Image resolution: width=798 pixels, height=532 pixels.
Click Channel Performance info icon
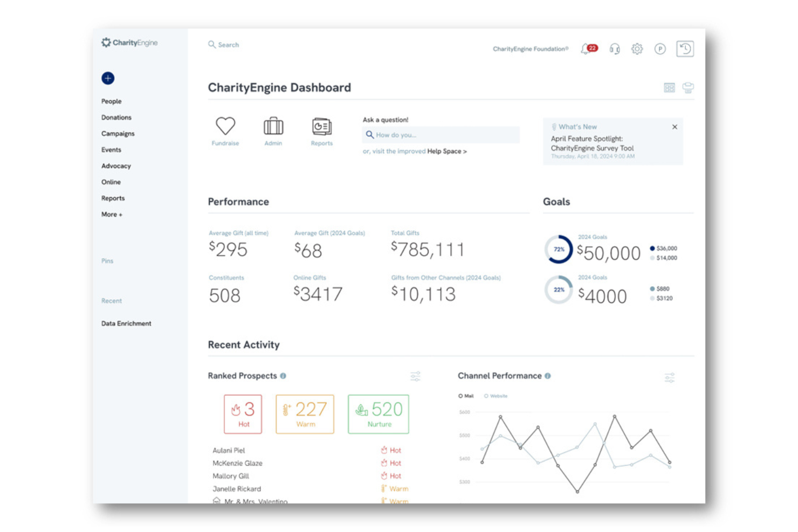548,376
